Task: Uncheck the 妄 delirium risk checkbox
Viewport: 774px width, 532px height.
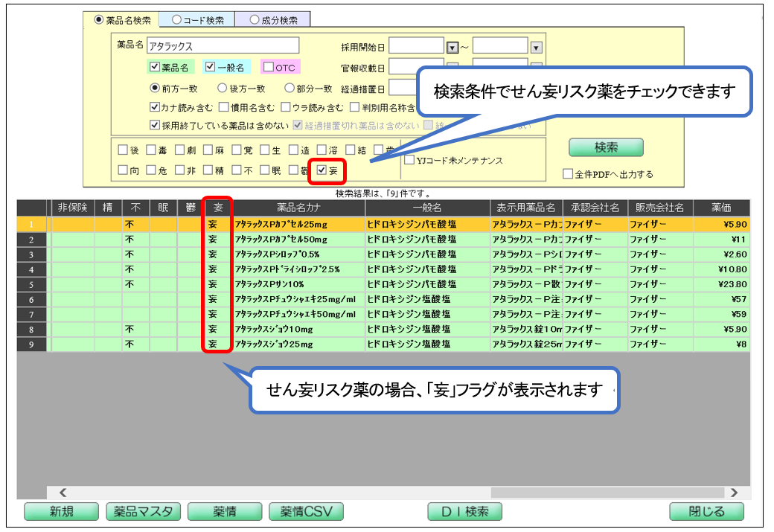Action: coord(321,170)
